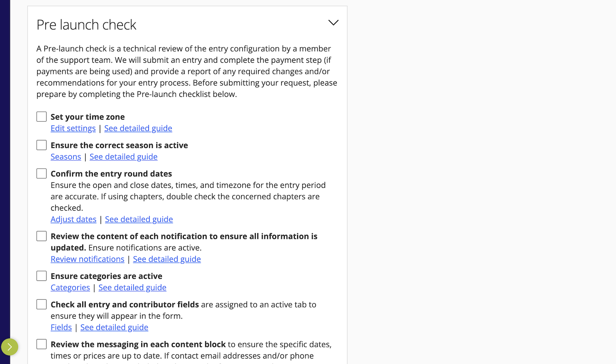Open the Fields link

tap(61, 327)
